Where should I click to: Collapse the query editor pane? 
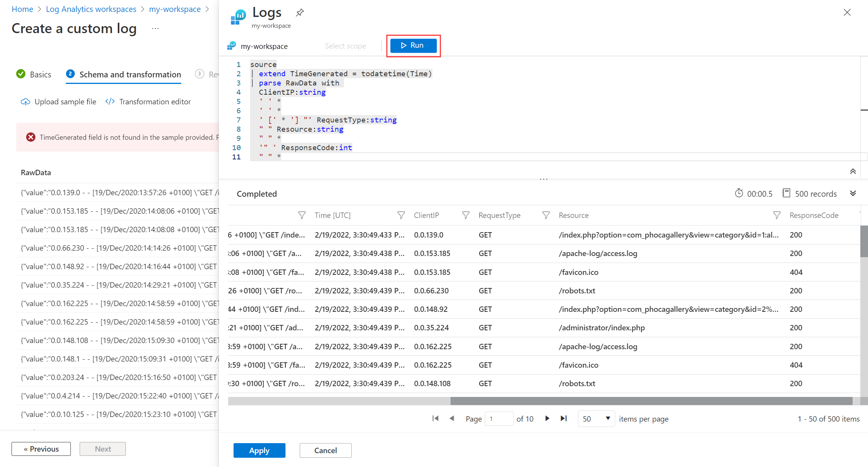click(x=853, y=171)
